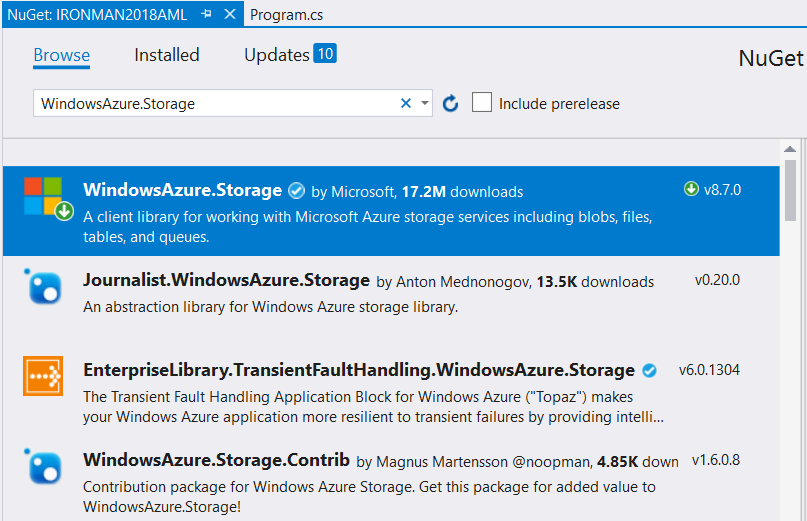The image size is (807, 521).
Task: Click into the WindowsAzure.Storage search field
Action: coord(215,103)
